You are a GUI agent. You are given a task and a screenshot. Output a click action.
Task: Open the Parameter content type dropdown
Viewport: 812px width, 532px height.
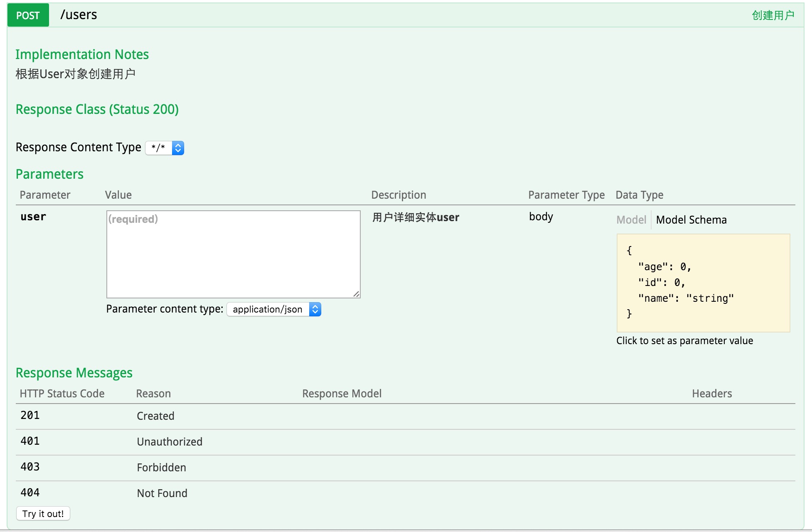tap(268, 309)
